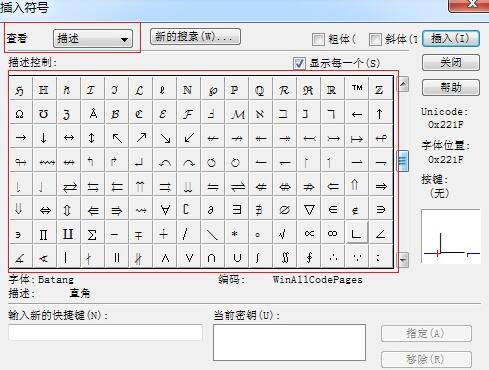Pick the left arrow ← symbol
Screen dimensions: 489x370
tap(357, 114)
